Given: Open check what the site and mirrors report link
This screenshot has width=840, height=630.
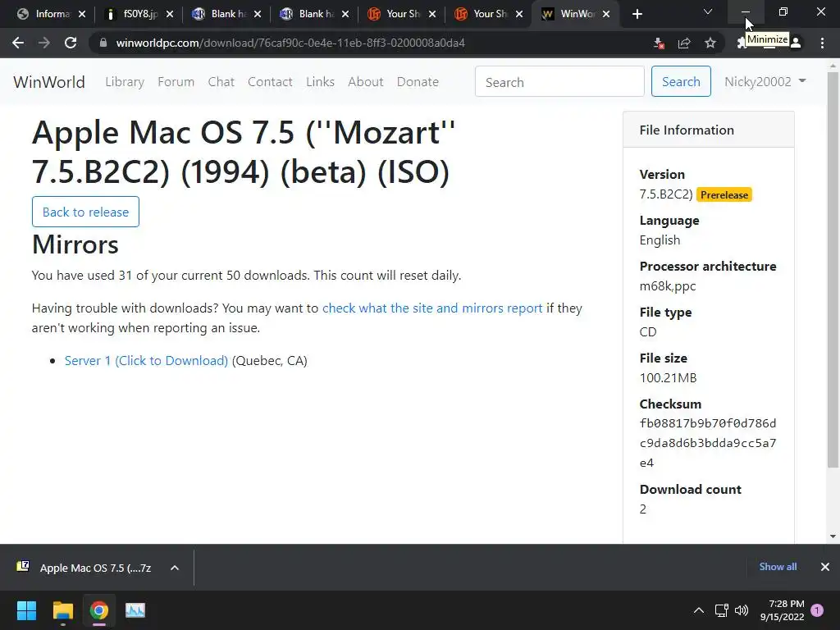Looking at the screenshot, I should 432,308.
